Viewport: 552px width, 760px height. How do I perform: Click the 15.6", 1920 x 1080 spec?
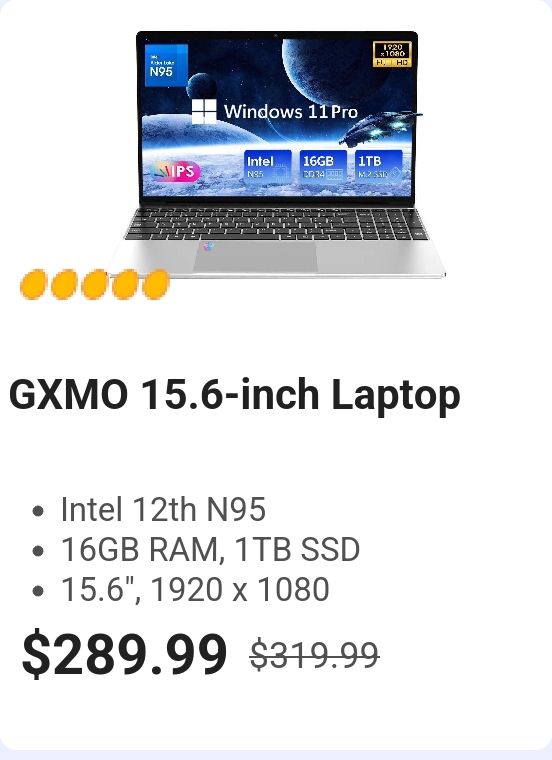coord(195,589)
